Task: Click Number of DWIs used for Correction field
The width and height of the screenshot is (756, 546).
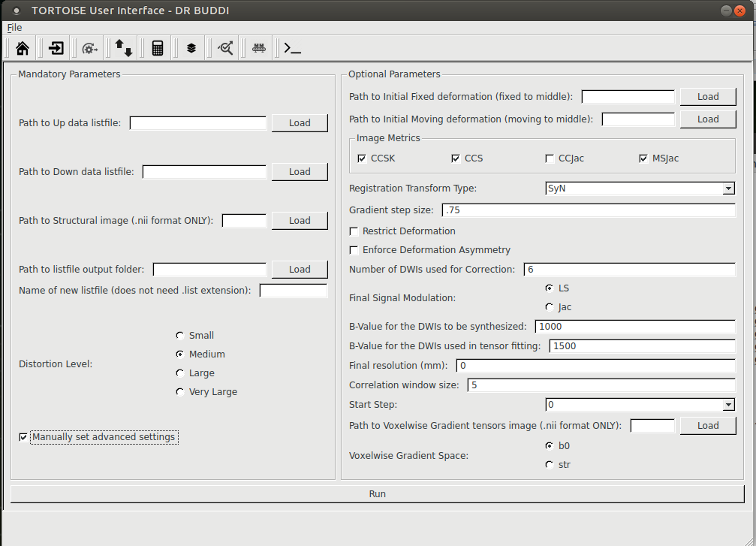Action: coord(630,269)
